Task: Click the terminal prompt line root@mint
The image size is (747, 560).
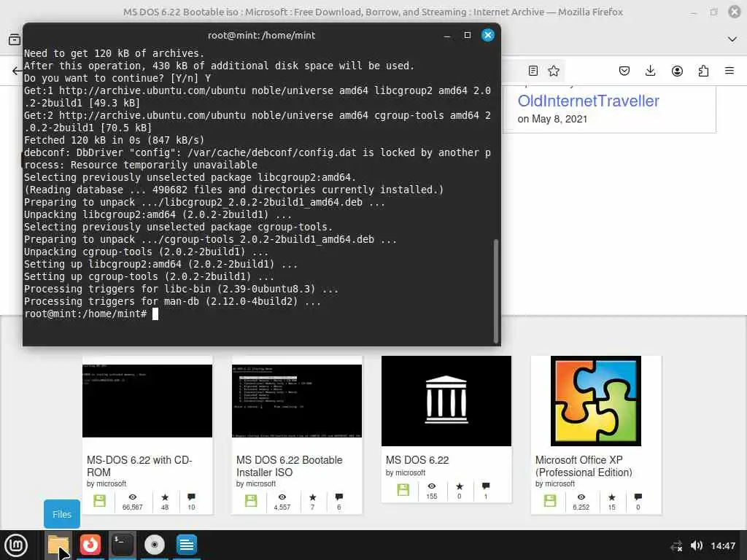Action: (x=85, y=314)
